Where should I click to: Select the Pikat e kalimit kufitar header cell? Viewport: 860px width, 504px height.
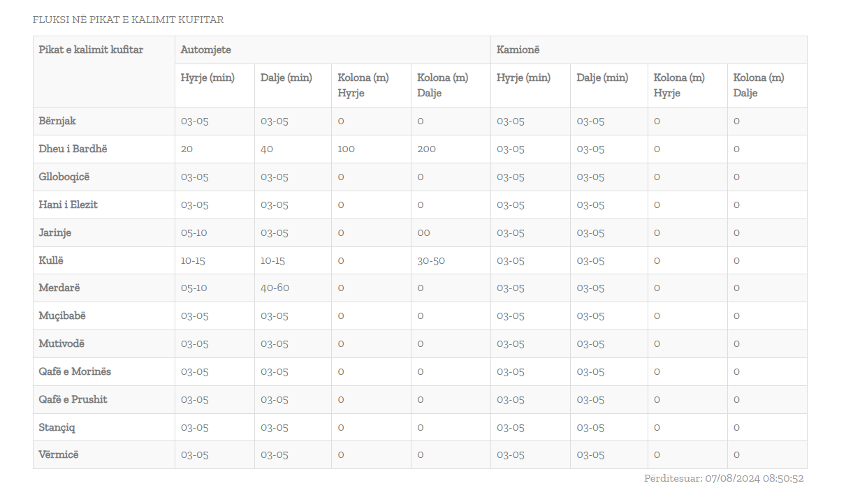91,50
